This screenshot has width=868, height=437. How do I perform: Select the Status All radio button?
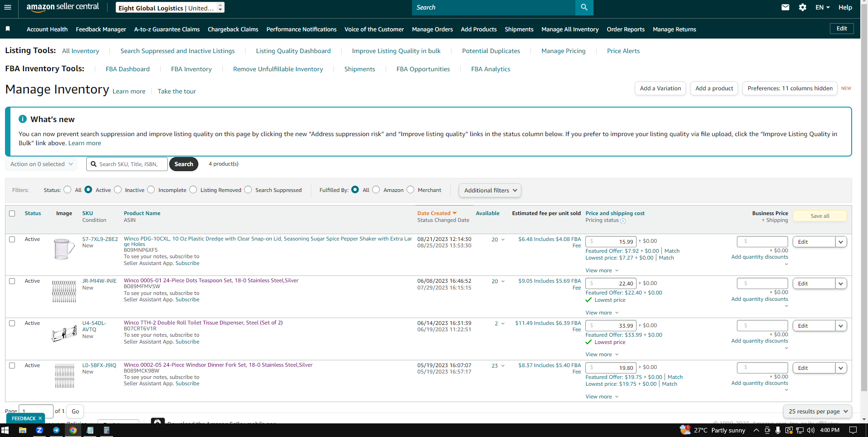coord(68,190)
